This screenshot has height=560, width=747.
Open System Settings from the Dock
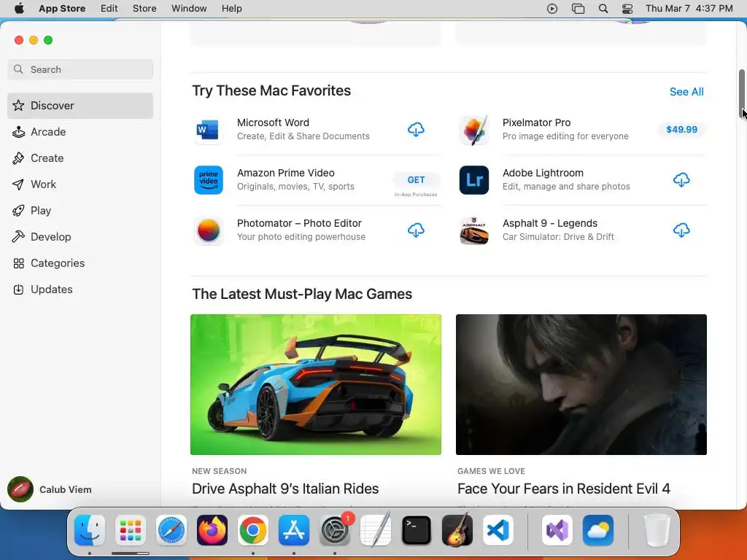tap(335, 530)
